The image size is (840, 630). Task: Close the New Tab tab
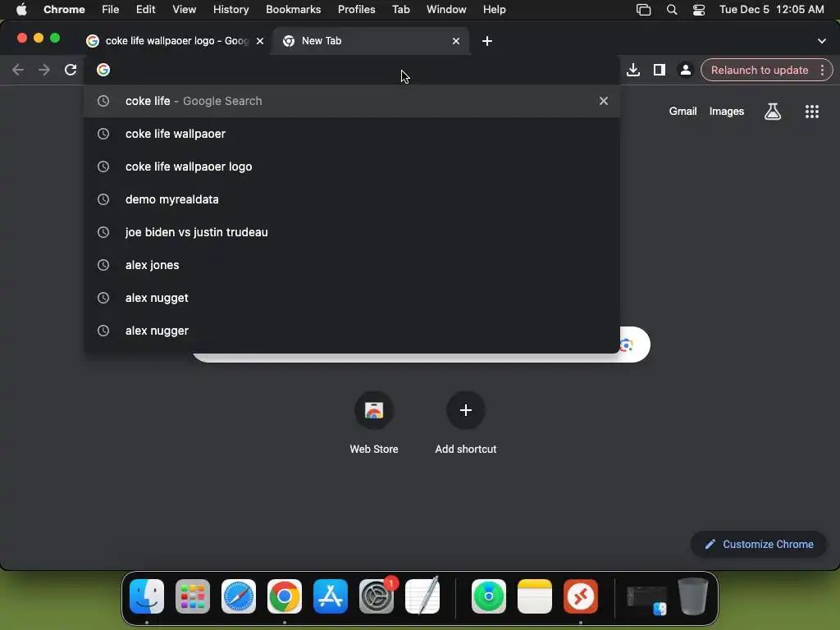(456, 41)
